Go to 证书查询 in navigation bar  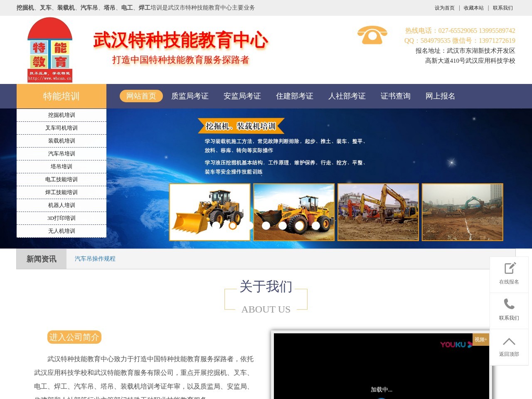click(396, 96)
